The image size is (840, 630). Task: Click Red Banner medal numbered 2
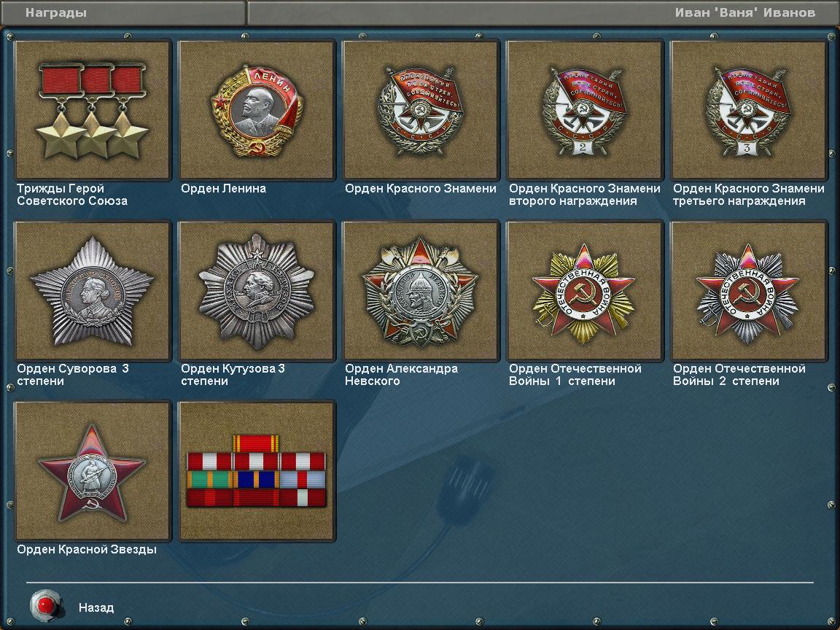click(585, 110)
